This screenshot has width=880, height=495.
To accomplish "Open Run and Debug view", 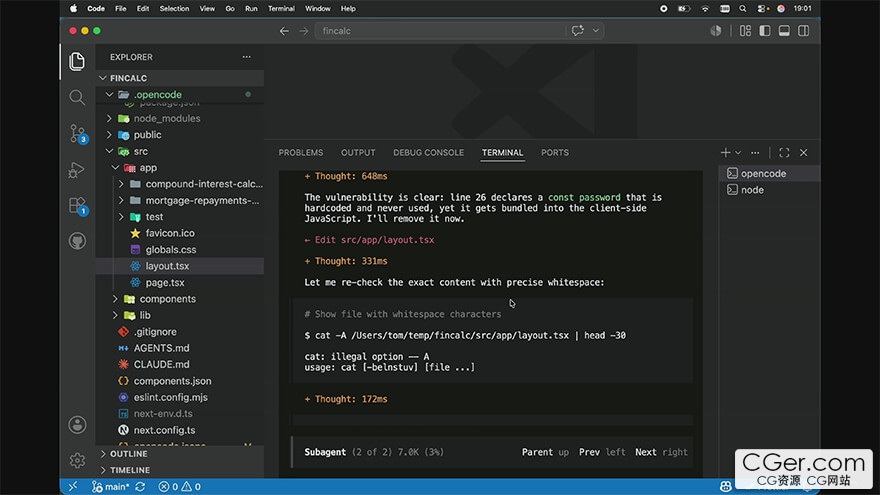I will [x=76, y=169].
